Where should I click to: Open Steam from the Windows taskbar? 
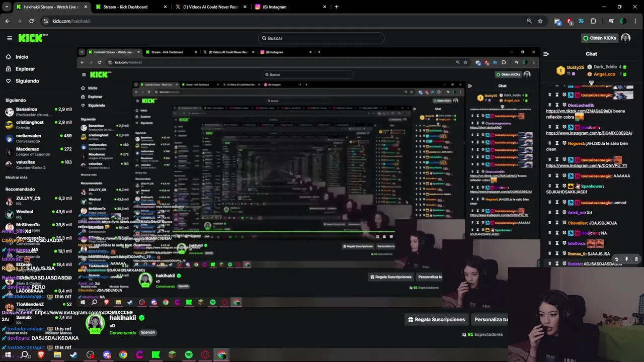point(73,355)
